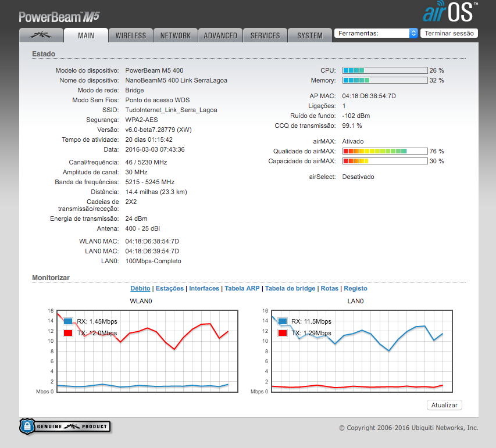Click frequency band 5215 - 5245 MHz
The image size is (496, 448).
coord(150,182)
